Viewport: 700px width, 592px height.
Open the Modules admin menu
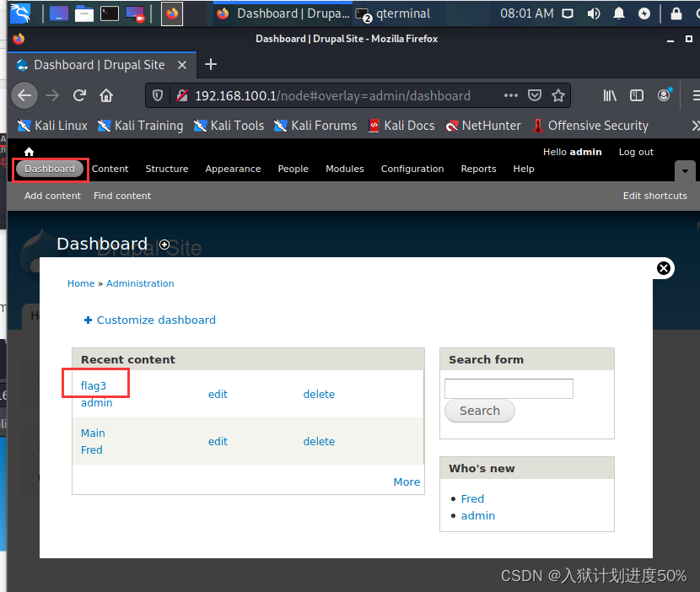[x=345, y=169]
